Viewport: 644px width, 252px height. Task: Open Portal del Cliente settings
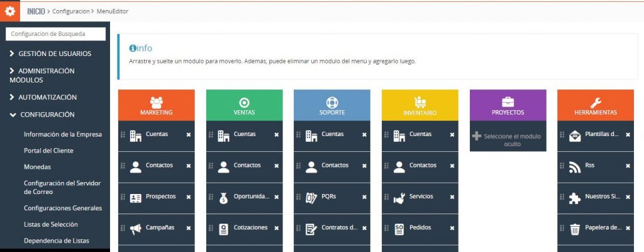coord(48,151)
